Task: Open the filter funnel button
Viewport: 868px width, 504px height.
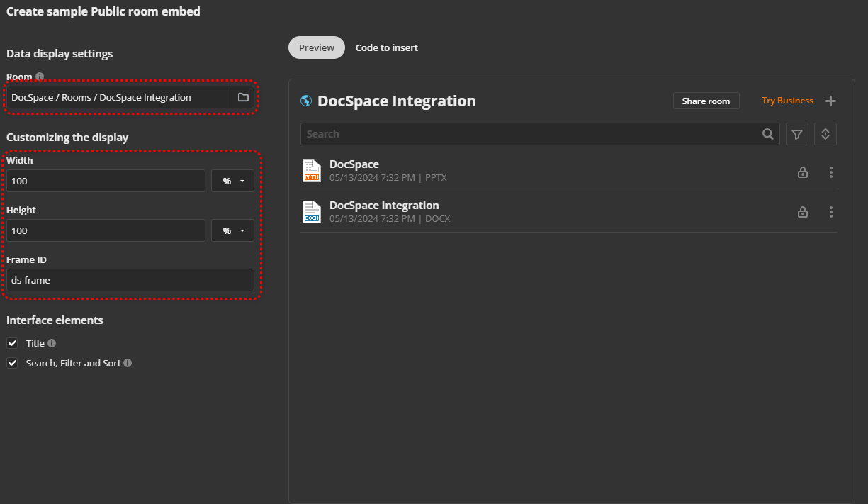Action: (x=797, y=134)
